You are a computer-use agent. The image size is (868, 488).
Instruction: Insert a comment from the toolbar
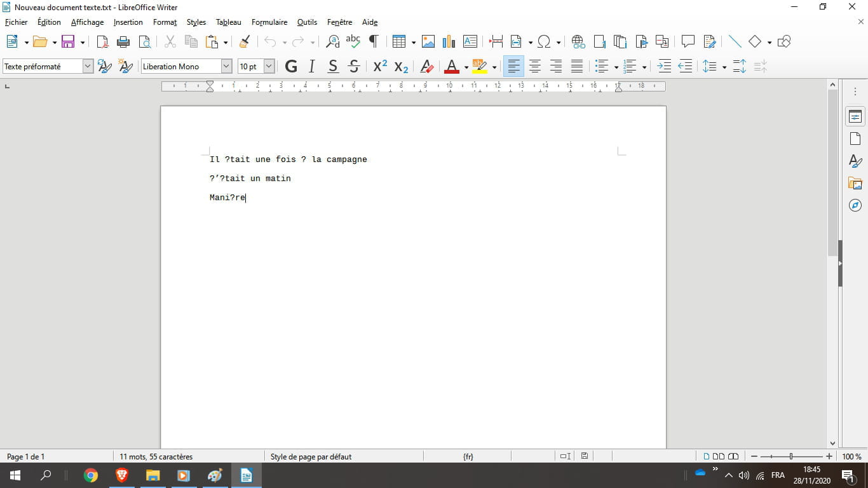click(x=688, y=42)
